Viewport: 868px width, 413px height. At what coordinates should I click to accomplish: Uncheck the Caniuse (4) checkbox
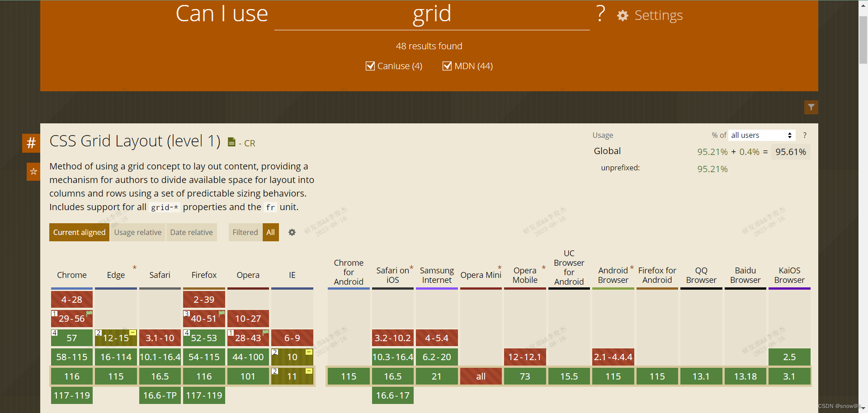click(x=371, y=66)
